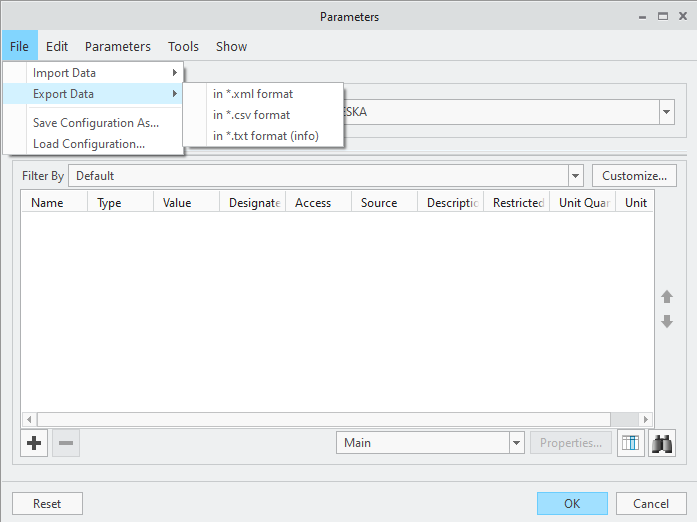Click the add parameter plus icon

pos(34,443)
